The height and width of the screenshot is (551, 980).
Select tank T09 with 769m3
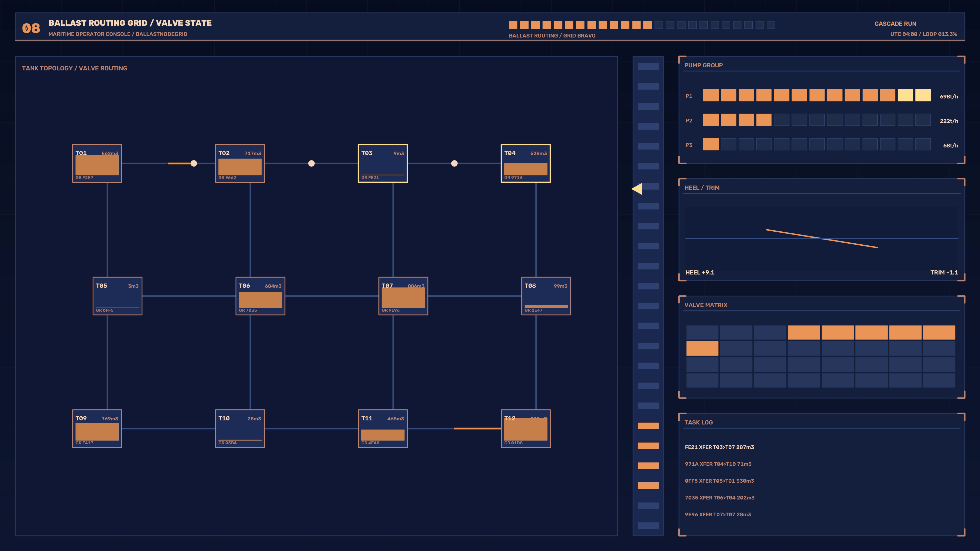tap(97, 429)
